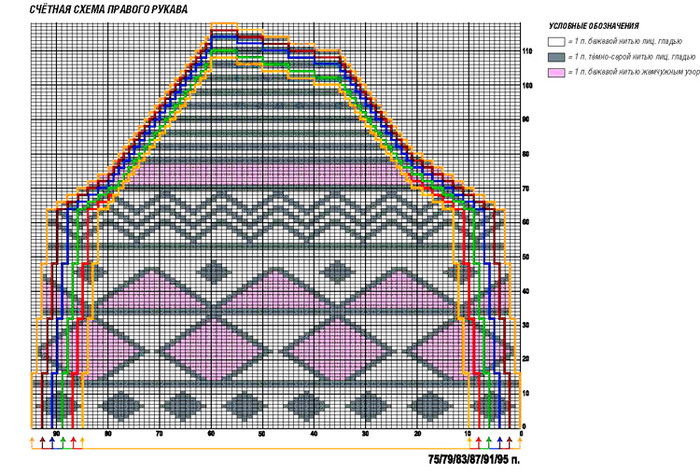This screenshot has height=475, width=700.
Task: Click the blue arrow below stitch number 90
Action: pos(52,442)
